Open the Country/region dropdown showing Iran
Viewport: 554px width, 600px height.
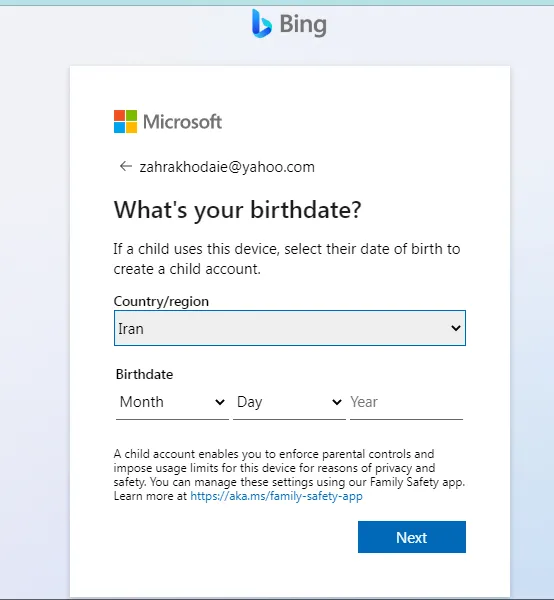[290, 328]
